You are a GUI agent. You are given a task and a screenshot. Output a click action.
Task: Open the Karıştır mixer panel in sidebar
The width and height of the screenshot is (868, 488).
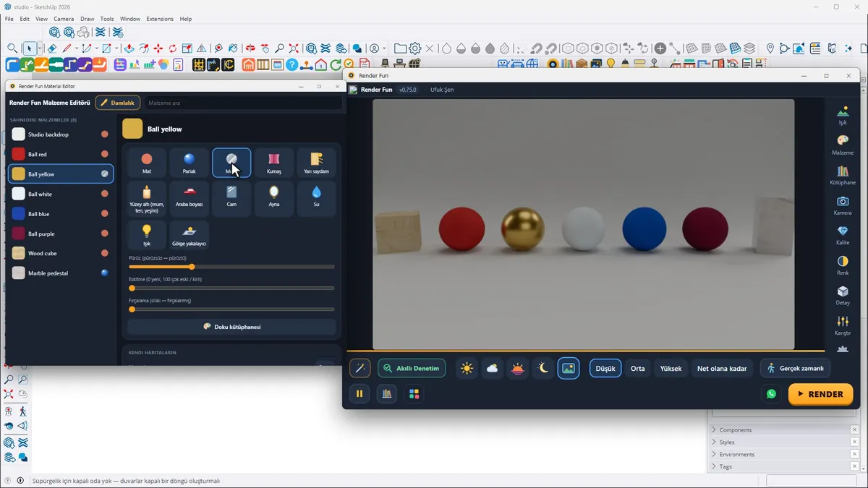click(x=843, y=325)
